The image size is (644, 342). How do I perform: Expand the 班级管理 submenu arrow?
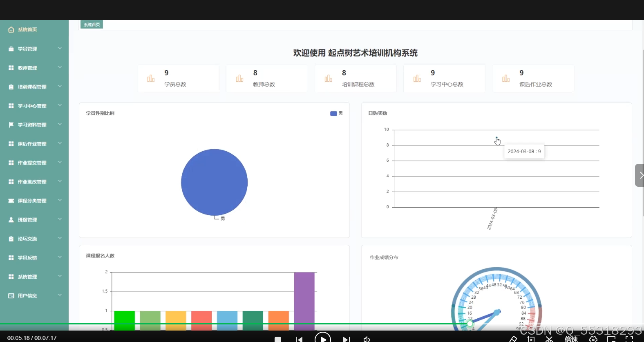(x=60, y=219)
